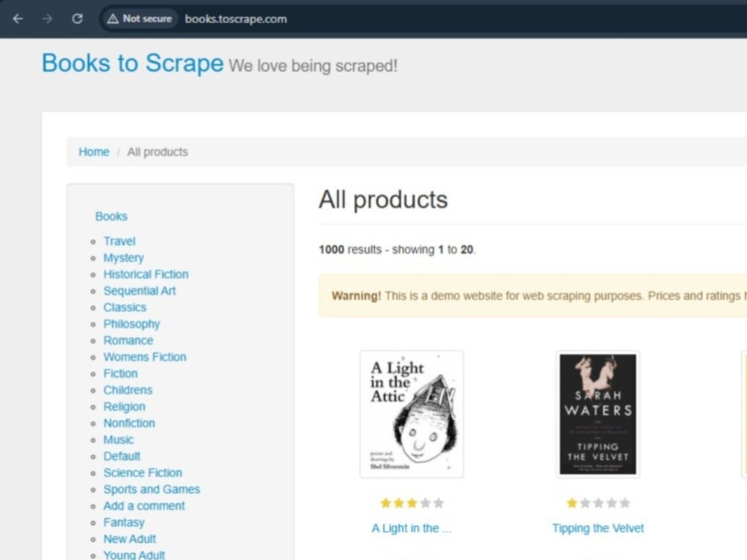Click the Warning! demo website notice
Image resolution: width=747 pixels, height=560 pixels.
533,296
